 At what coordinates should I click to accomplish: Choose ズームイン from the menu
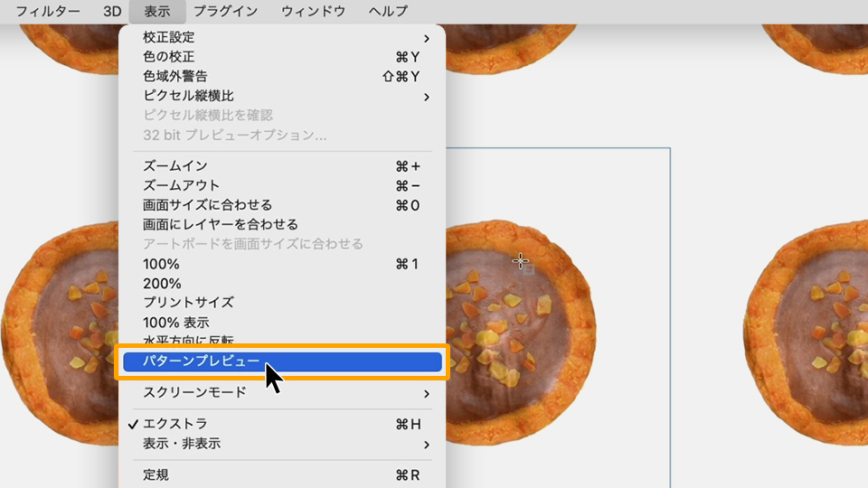click(x=282, y=166)
